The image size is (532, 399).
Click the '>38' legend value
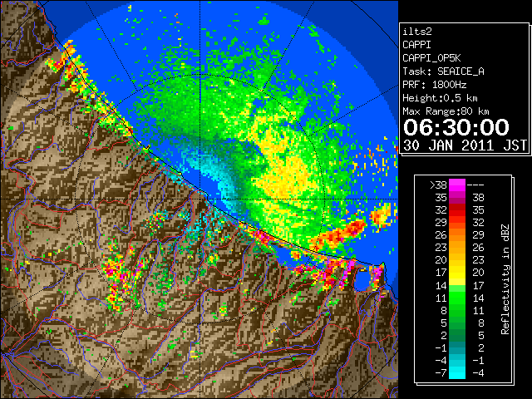[x=438, y=185]
